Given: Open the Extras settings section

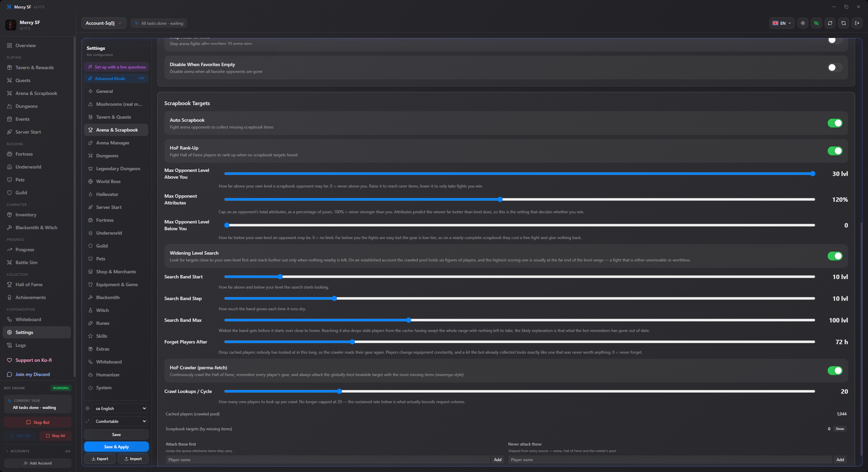Looking at the screenshot, I should (x=116, y=349).
